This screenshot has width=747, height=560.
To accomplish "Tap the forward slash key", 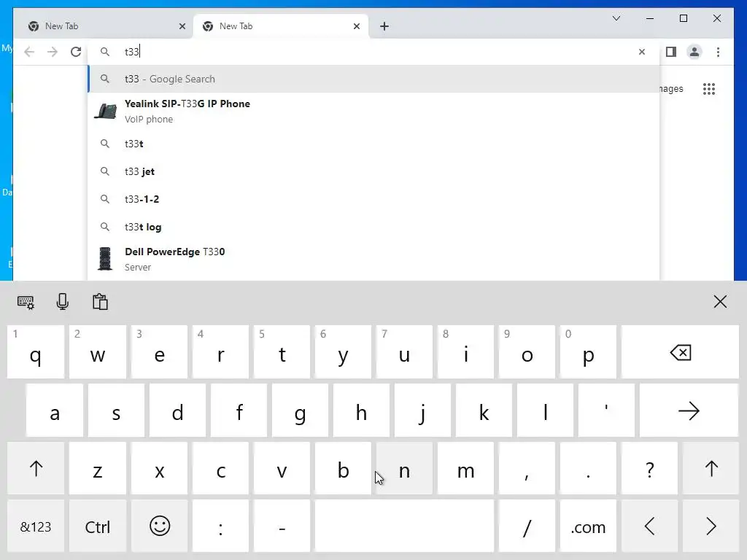I will point(527,526).
